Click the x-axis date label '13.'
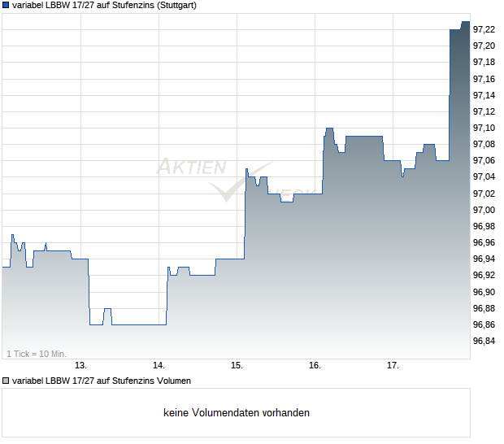Screen dimensions: 504x444 80,366
